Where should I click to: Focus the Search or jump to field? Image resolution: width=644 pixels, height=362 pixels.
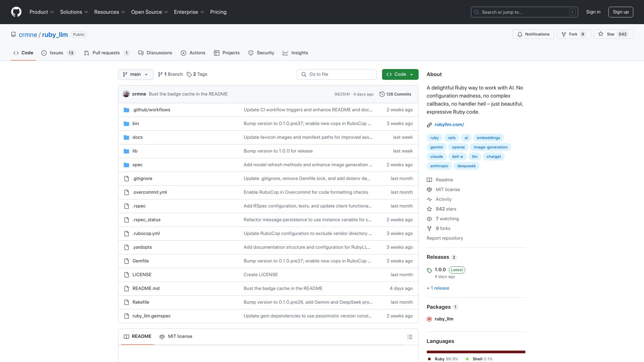coord(525,12)
